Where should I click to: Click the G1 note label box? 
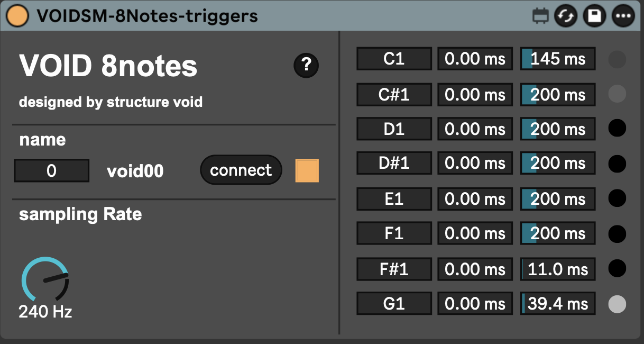(x=394, y=303)
